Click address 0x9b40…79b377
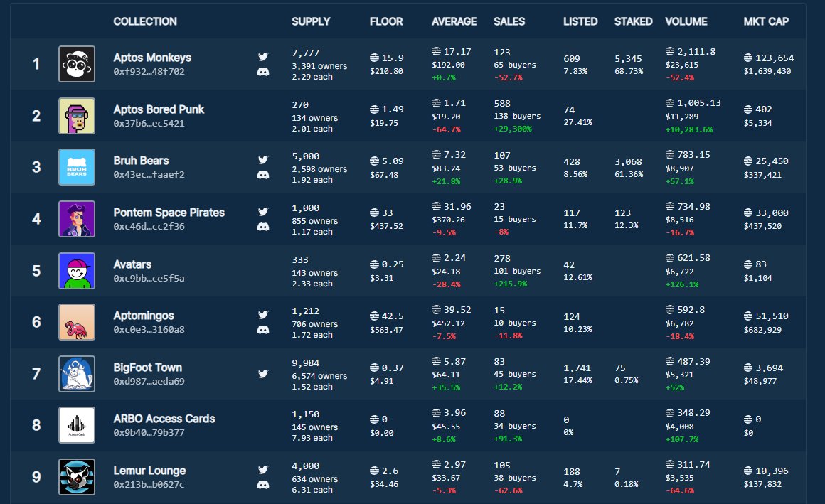This screenshot has width=825, height=504. [149, 433]
